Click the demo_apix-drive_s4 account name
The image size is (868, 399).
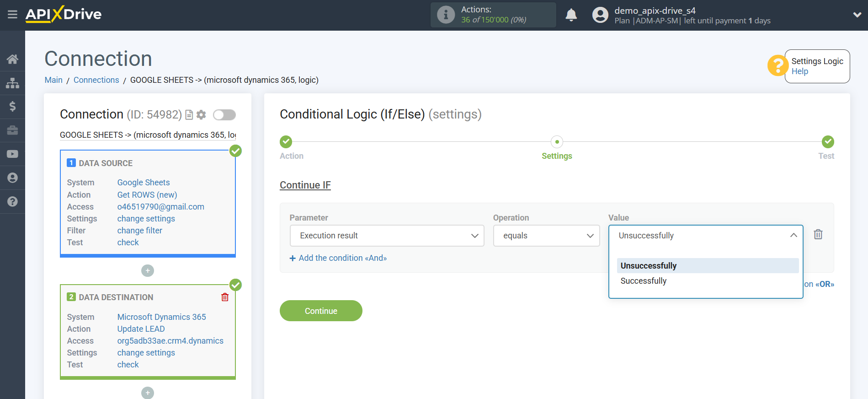(655, 11)
